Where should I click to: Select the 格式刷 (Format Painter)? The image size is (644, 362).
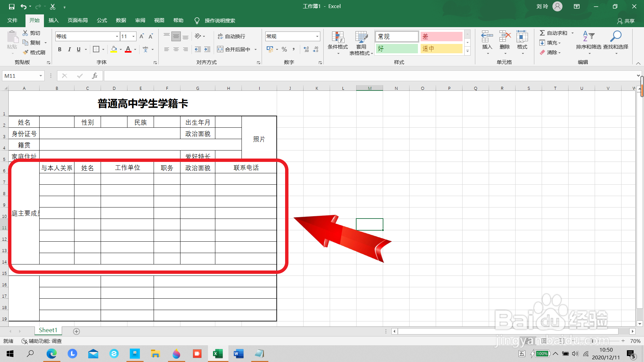click(x=35, y=52)
